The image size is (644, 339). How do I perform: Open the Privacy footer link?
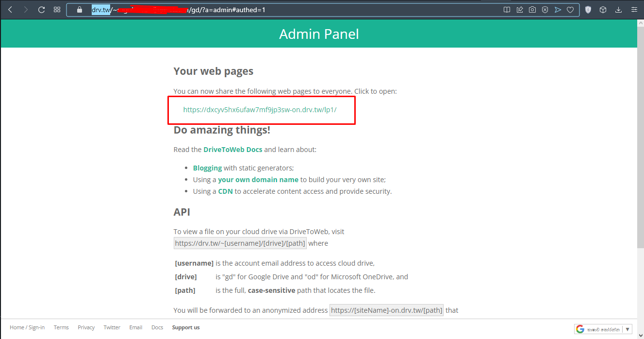(x=86, y=327)
